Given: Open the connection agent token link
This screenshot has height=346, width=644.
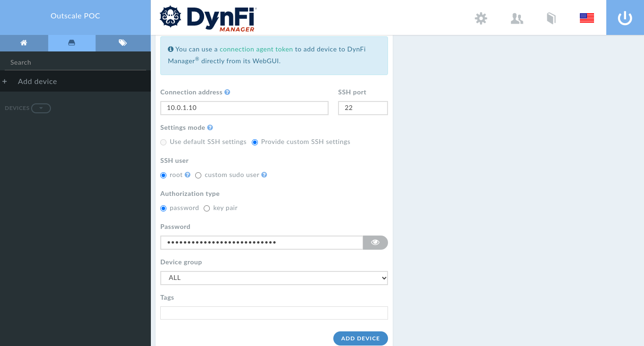Looking at the screenshot, I should coord(256,49).
